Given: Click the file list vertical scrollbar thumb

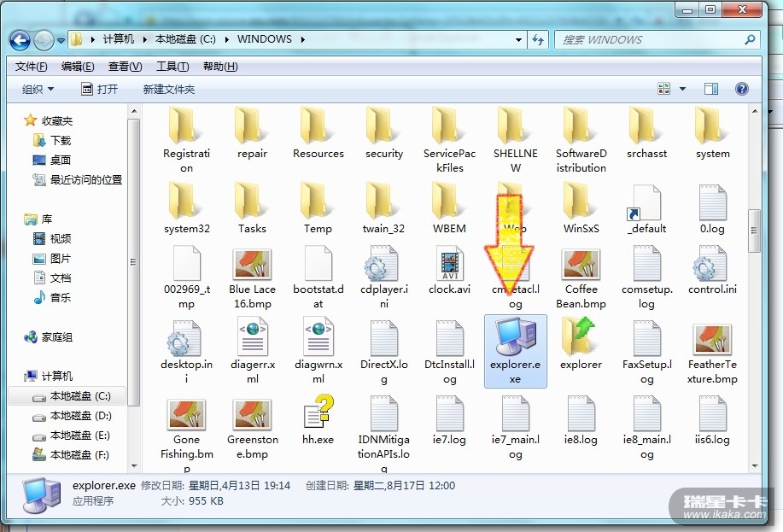Looking at the screenshot, I should (754, 231).
